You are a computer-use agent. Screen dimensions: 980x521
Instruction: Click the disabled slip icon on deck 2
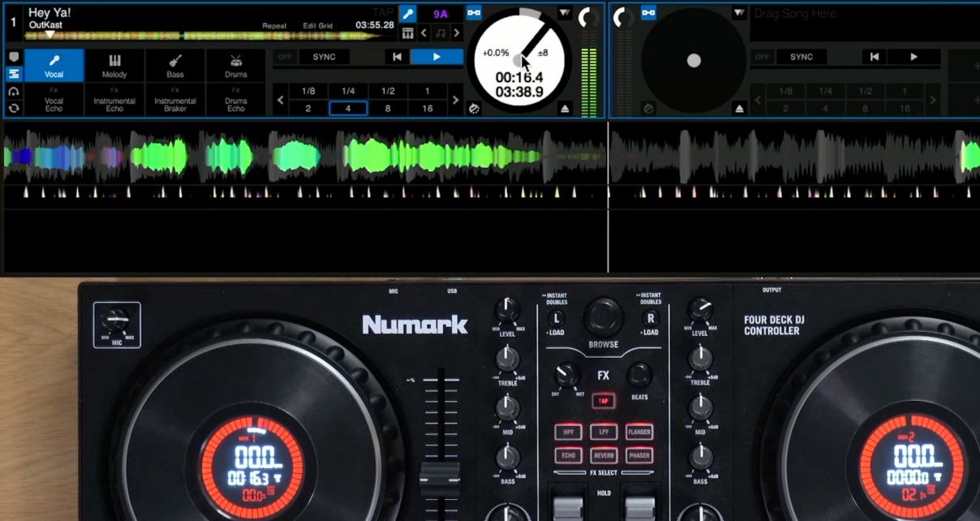tap(648, 108)
